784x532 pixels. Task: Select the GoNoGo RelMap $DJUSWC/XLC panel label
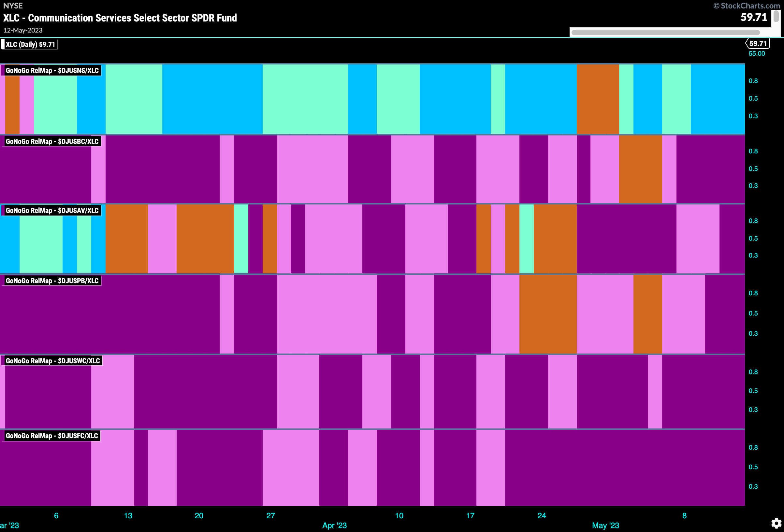coord(52,361)
